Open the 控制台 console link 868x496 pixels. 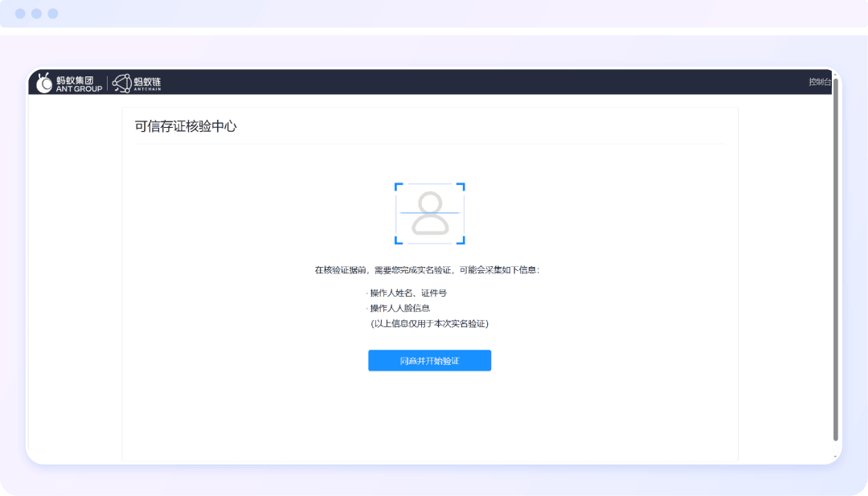pos(820,82)
